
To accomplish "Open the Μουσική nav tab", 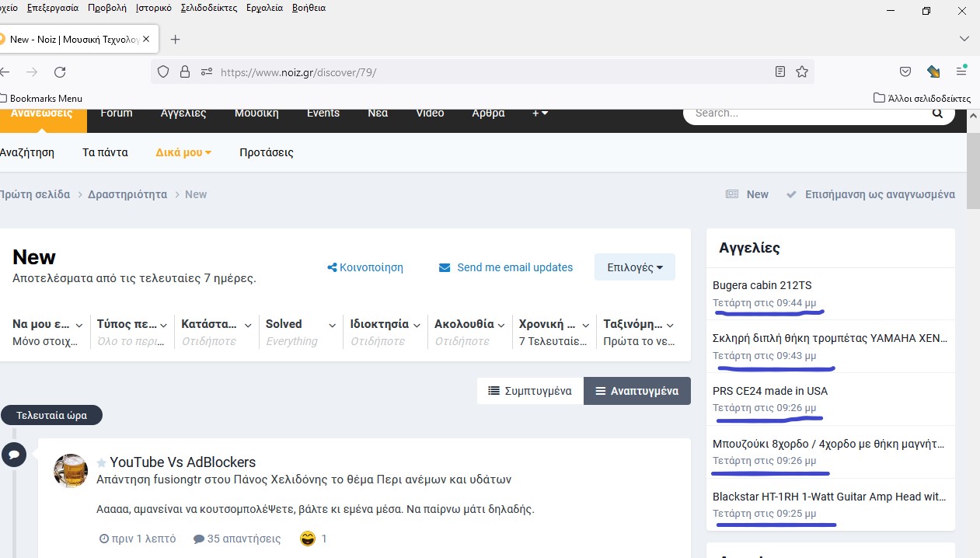I will [256, 113].
